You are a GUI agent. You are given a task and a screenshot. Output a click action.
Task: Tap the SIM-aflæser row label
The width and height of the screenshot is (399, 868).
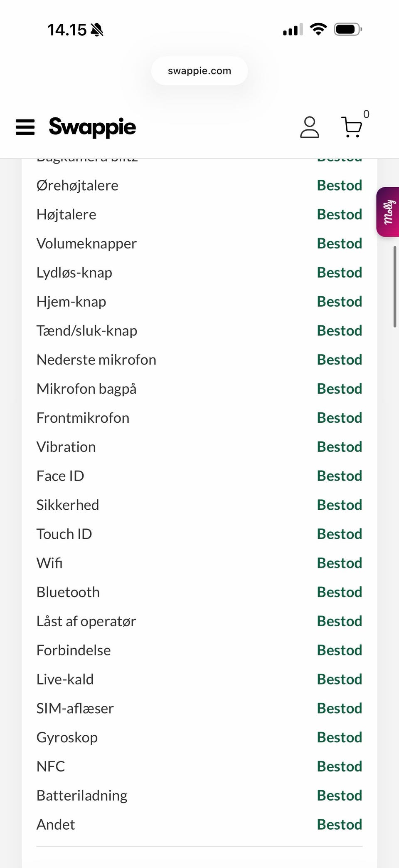75,708
